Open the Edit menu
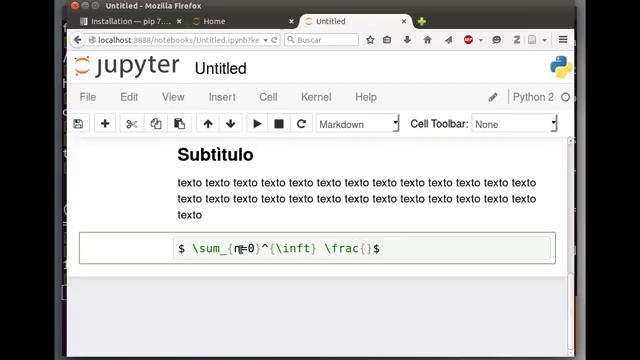Image resolution: width=640 pixels, height=360 pixels. [x=129, y=97]
